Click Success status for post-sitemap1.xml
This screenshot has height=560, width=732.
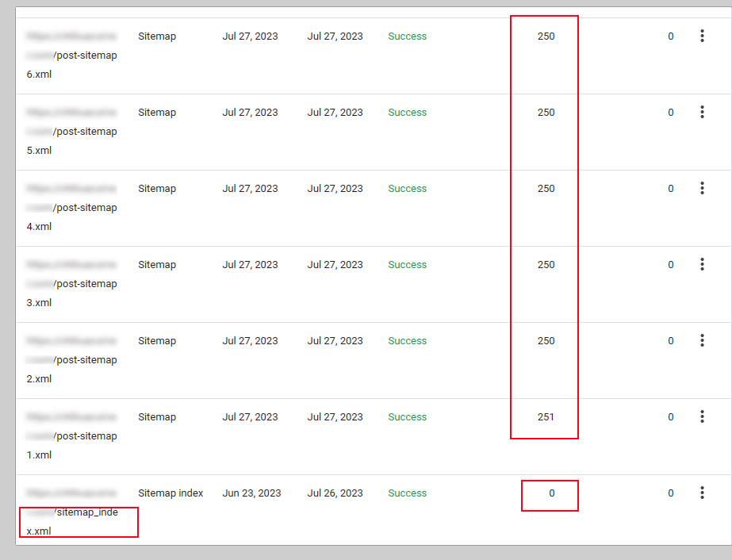(407, 417)
